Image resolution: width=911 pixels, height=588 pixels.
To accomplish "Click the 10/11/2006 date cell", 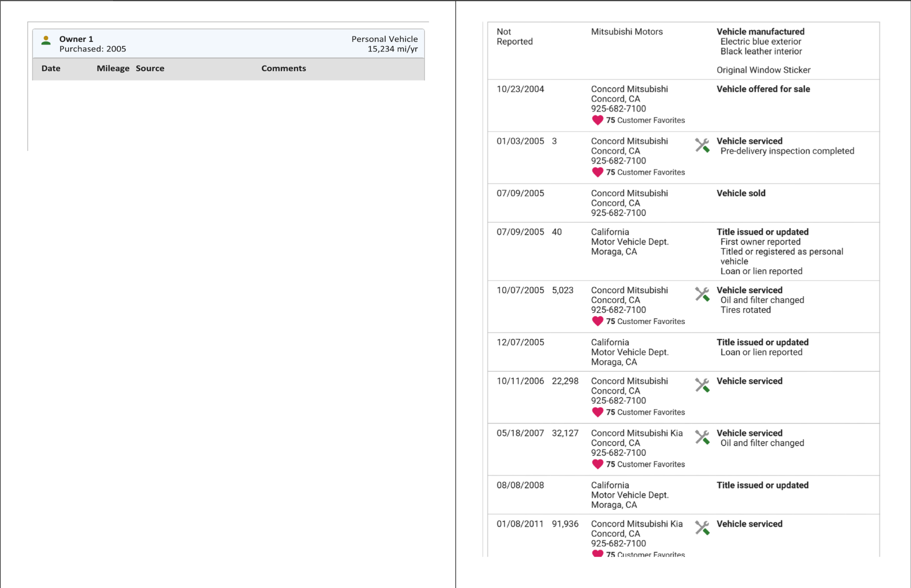I will [520, 381].
